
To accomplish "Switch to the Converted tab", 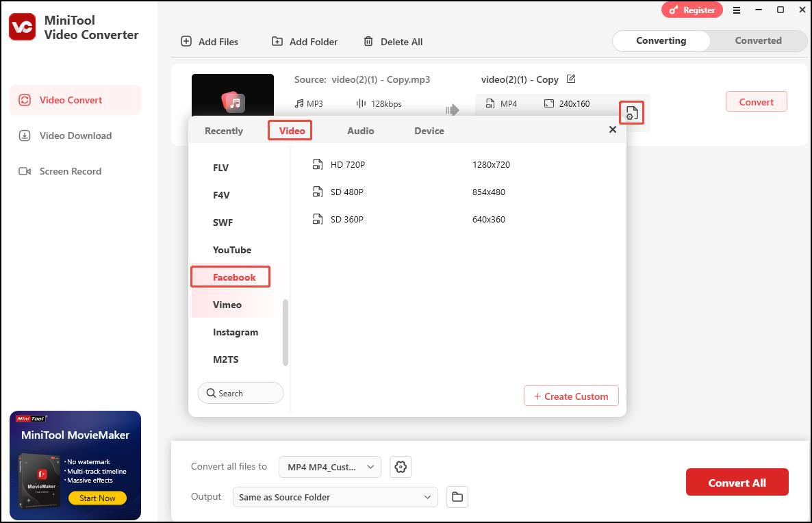I will tap(758, 40).
